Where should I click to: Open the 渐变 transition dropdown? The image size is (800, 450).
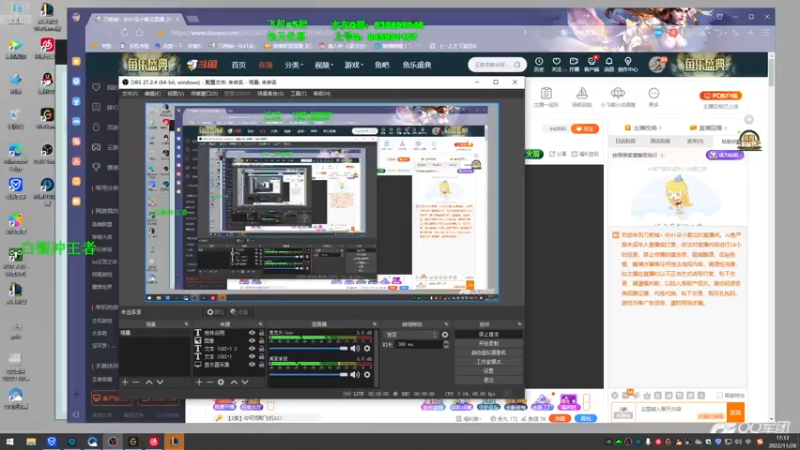[x=411, y=335]
